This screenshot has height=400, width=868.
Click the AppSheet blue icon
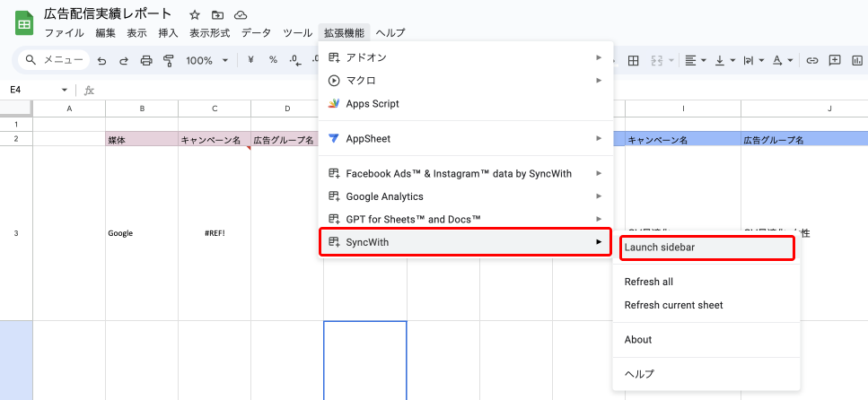(334, 138)
